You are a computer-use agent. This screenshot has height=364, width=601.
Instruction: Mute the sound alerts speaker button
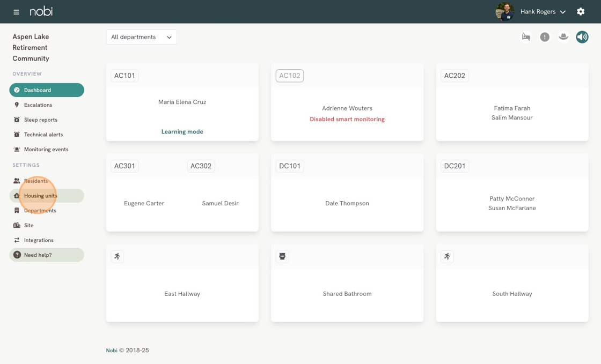(582, 37)
